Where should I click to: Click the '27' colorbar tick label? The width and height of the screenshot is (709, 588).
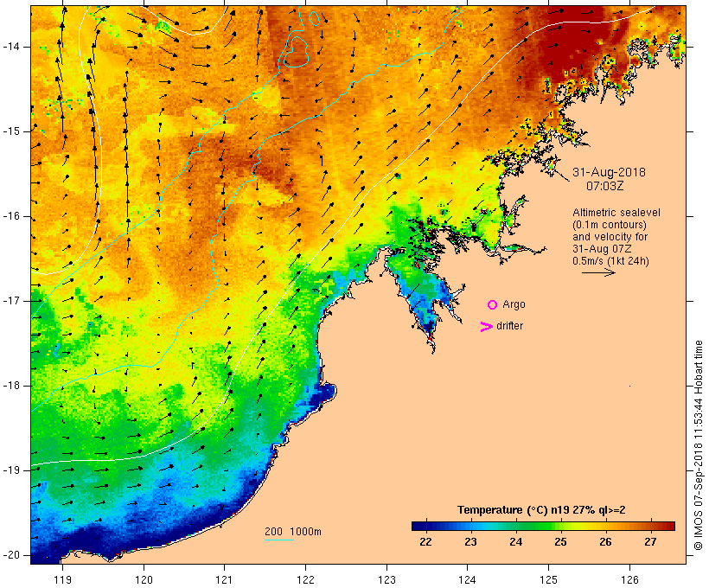point(650,542)
